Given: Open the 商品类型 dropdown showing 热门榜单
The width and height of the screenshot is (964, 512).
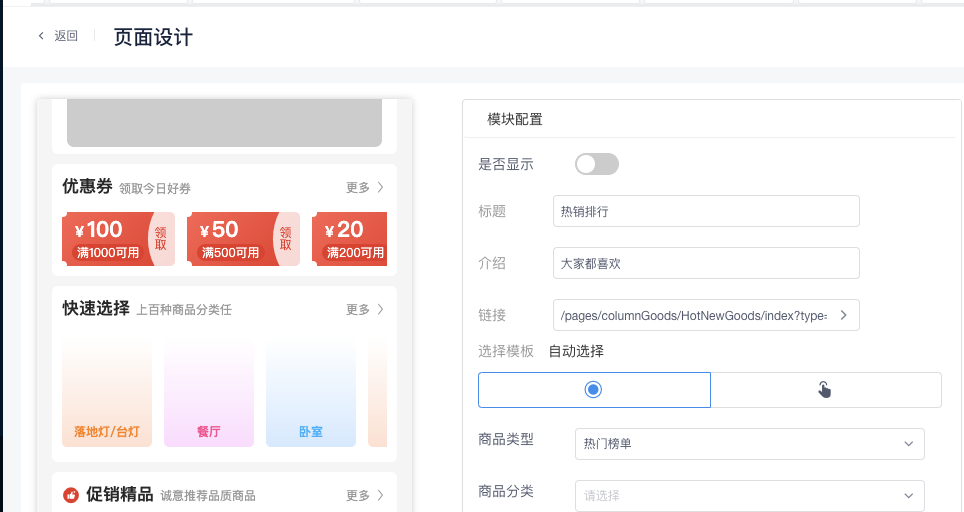Looking at the screenshot, I should click(x=749, y=443).
